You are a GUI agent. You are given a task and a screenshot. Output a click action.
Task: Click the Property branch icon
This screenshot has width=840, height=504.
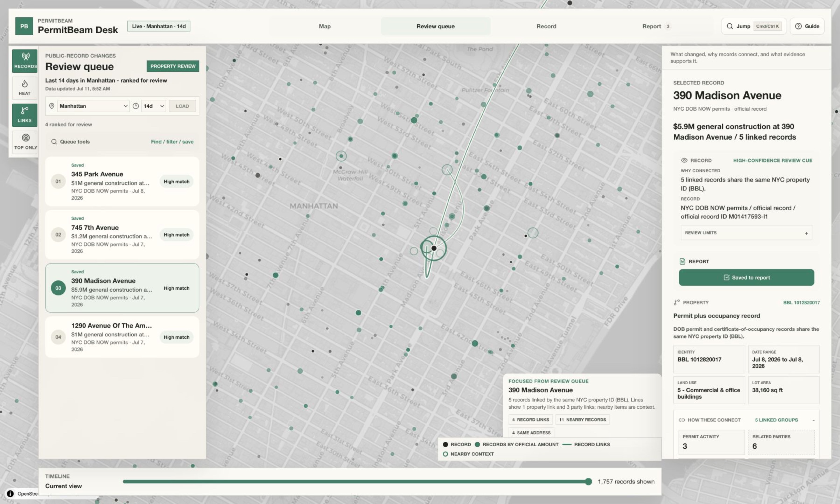coord(677,302)
